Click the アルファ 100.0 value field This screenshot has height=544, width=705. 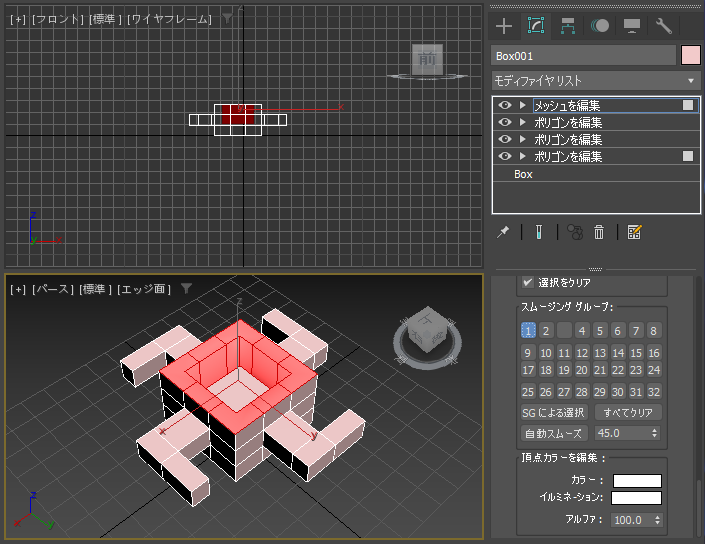coord(631,520)
